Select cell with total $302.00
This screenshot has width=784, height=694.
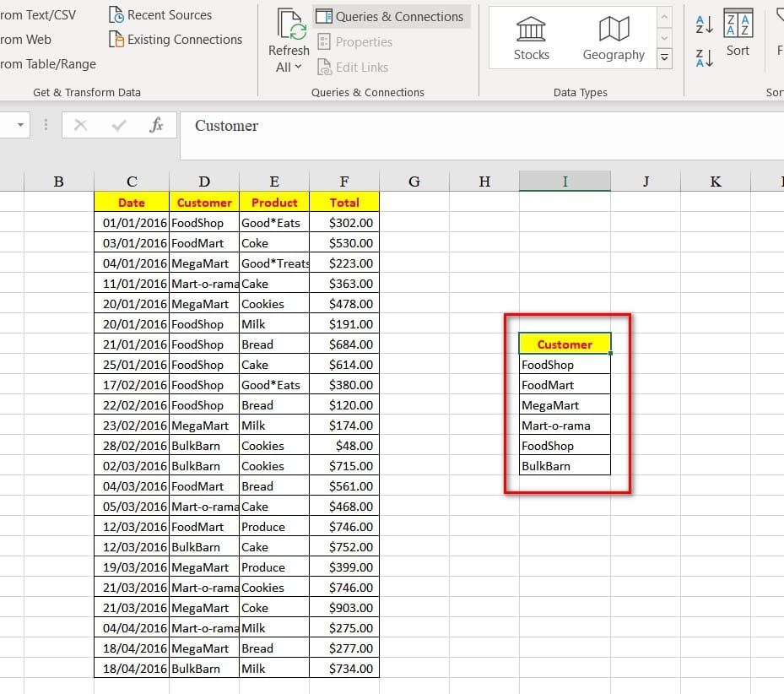(344, 223)
